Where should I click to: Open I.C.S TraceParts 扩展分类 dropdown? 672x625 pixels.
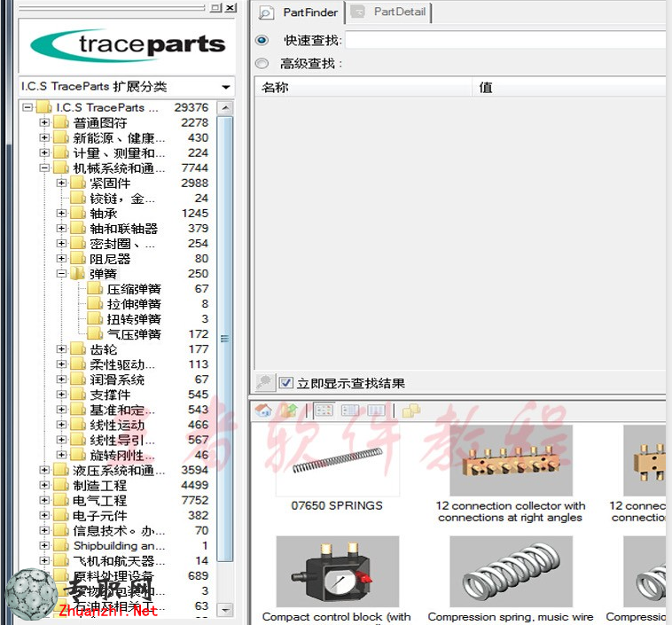(226, 87)
